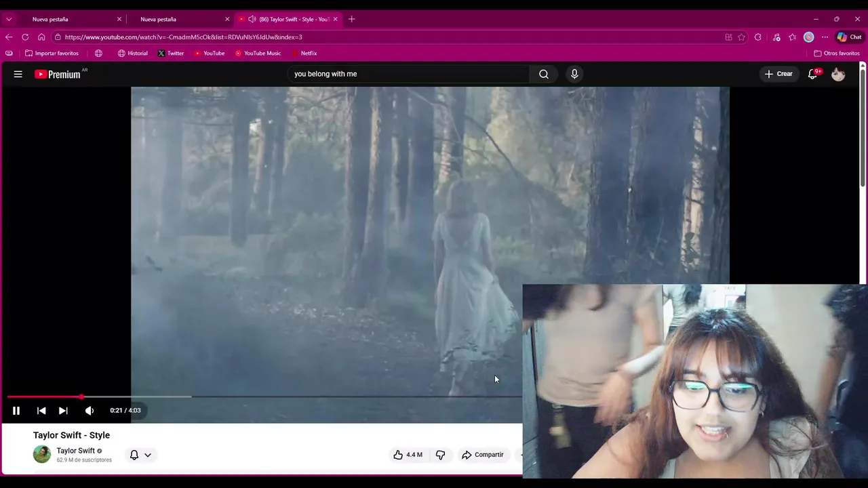Image resolution: width=868 pixels, height=488 pixels.
Task: Open the YouTube Music bookmark
Action: 258,53
